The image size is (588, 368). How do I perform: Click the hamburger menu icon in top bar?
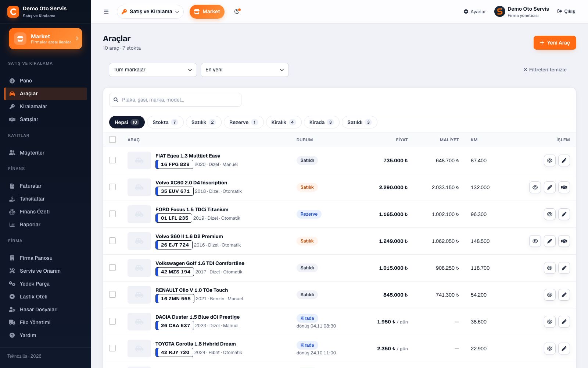106,12
